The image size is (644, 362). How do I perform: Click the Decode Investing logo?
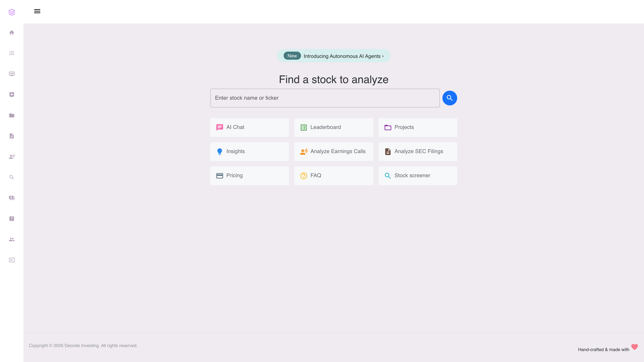[x=12, y=12]
